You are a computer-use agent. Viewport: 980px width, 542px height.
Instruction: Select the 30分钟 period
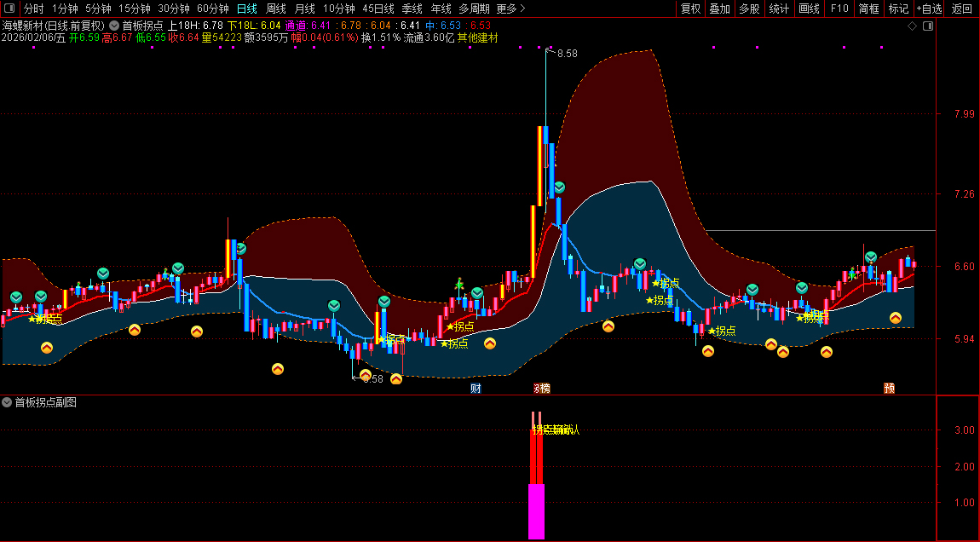coord(174,9)
